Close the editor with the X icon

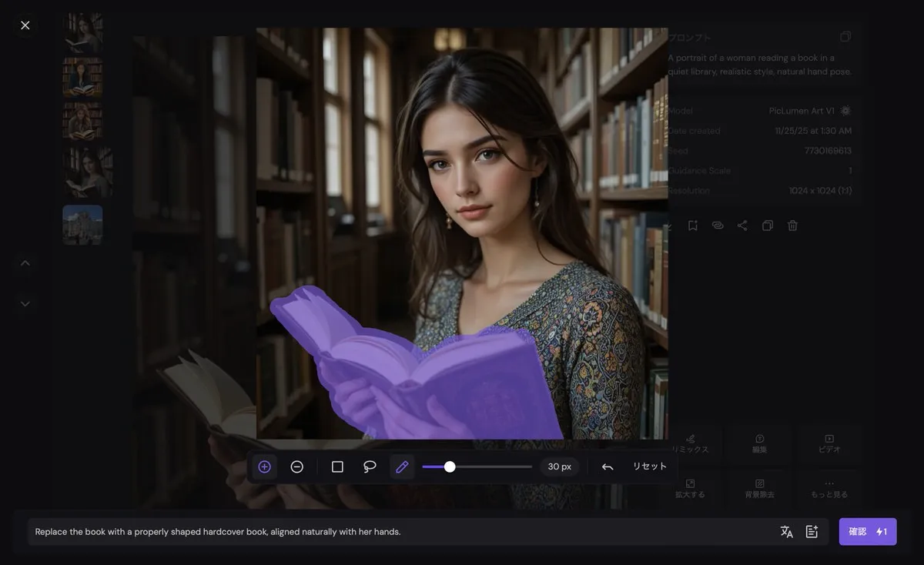pyautogui.click(x=25, y=25)
